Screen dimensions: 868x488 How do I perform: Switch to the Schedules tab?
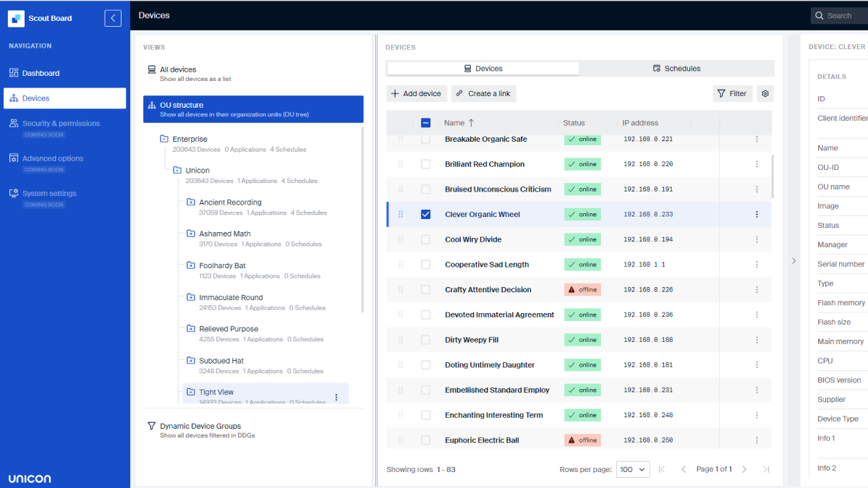(x=676, y=69)
